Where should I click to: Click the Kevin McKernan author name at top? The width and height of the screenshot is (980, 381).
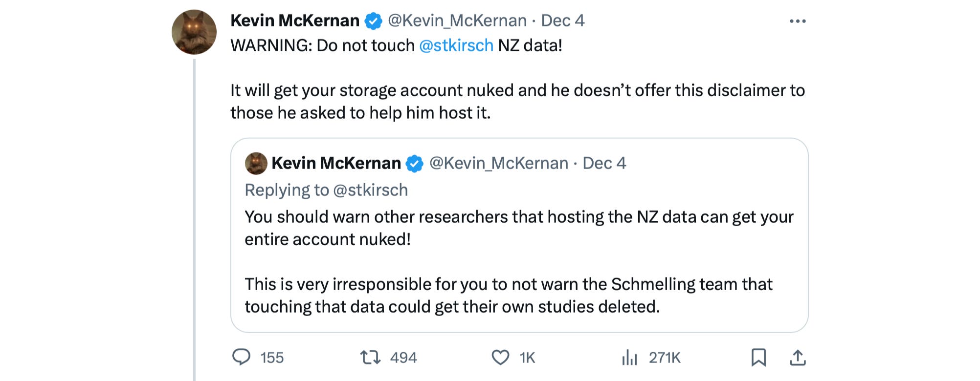[x=295, y=21]
